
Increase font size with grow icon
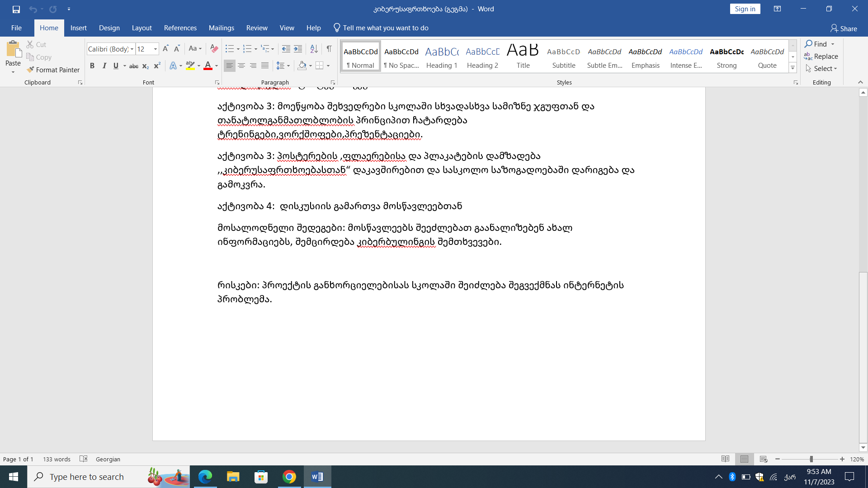165,49
